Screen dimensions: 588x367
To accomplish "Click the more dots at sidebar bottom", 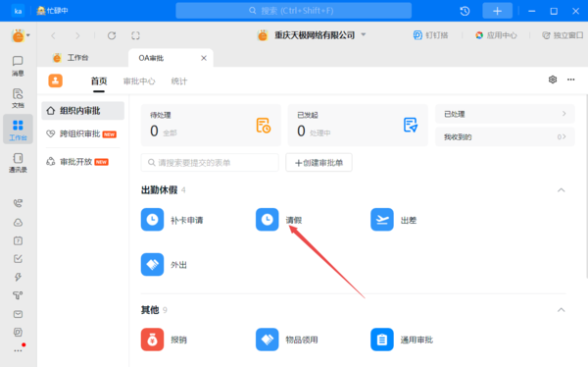I will point(18,350).
